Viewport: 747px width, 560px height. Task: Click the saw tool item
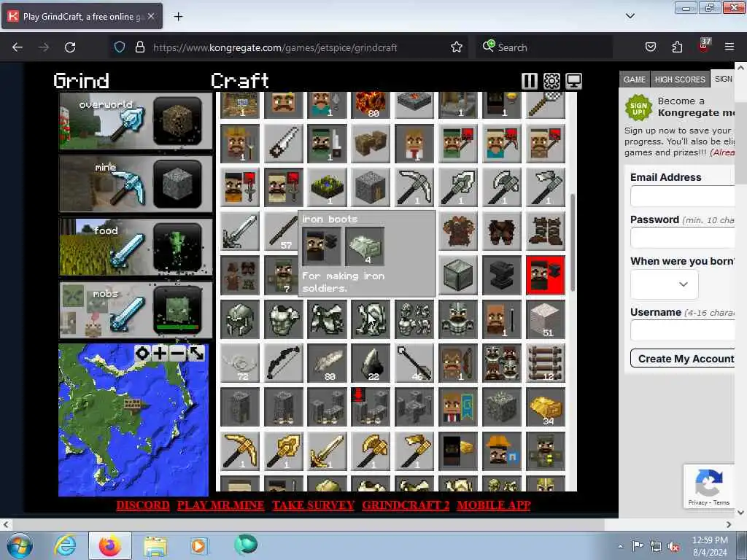click(284, 144)
